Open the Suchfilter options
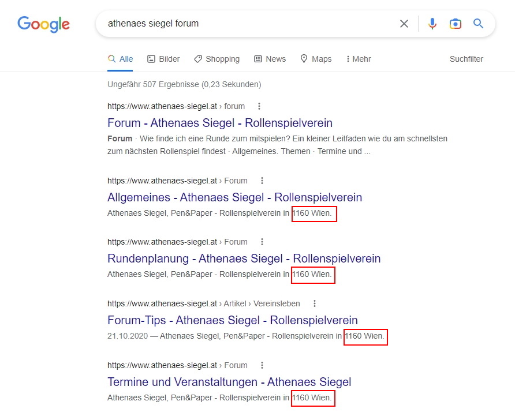 (466, 59)
